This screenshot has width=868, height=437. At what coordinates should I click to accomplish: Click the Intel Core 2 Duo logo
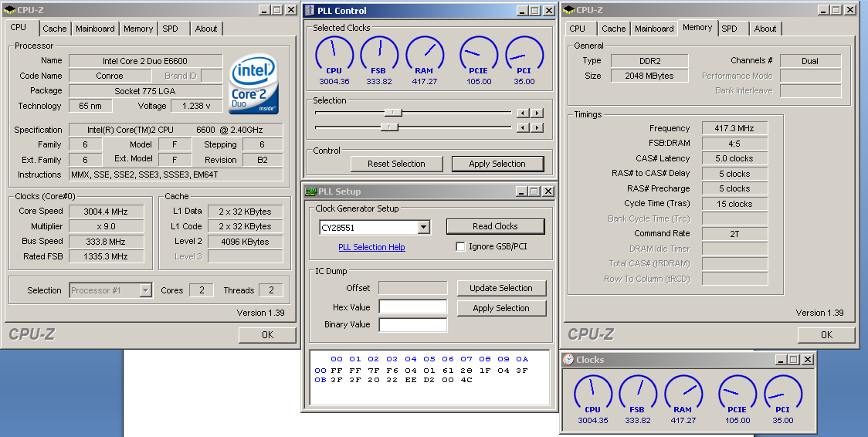(x=253, y=83)
